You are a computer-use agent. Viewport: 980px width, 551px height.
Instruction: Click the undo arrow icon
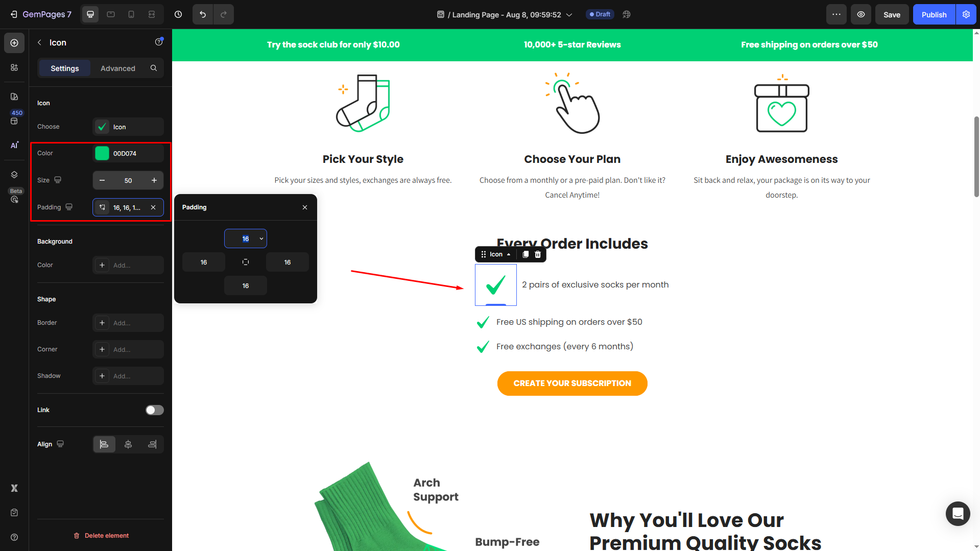pyautogui.click(x=203, y=14)
